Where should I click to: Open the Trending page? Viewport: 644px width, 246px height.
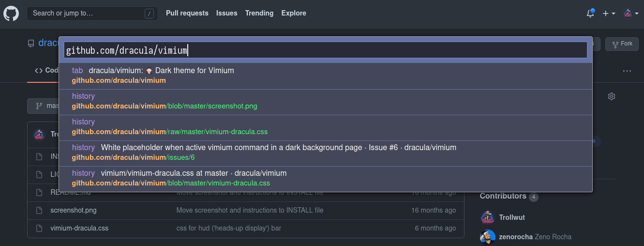(x=259, y=13)
